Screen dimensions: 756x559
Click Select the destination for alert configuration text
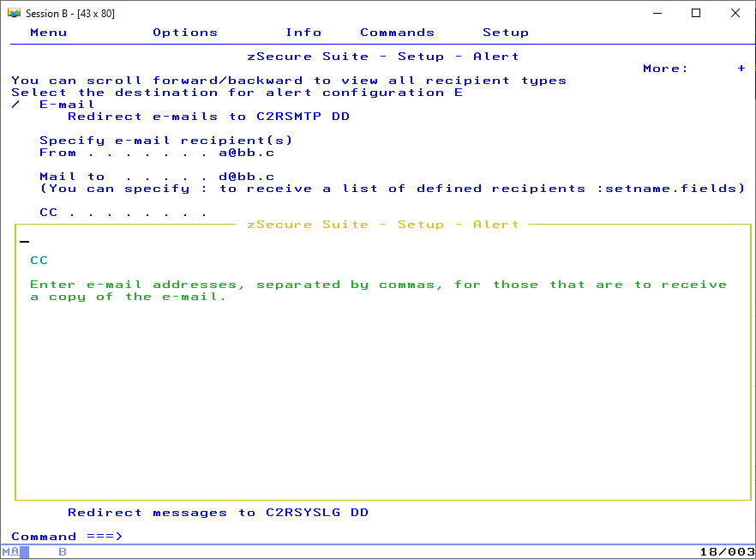click(237, 92)
